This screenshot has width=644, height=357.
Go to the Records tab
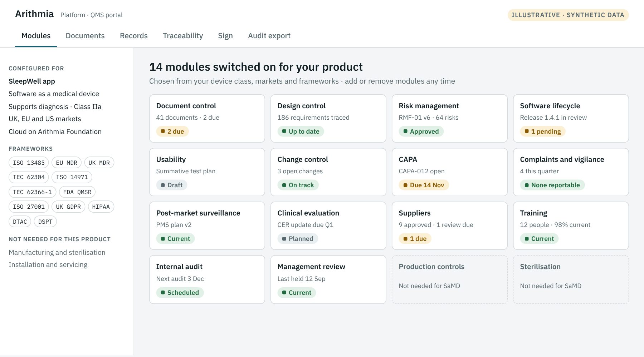click(x=134, y=36)
